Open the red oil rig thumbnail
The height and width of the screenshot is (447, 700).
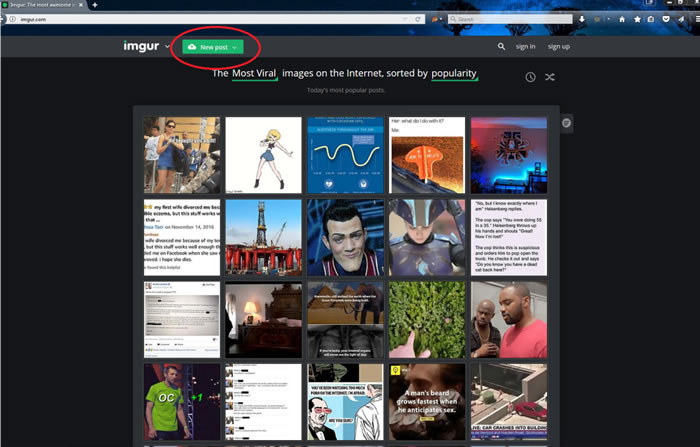tap(263, 237)
